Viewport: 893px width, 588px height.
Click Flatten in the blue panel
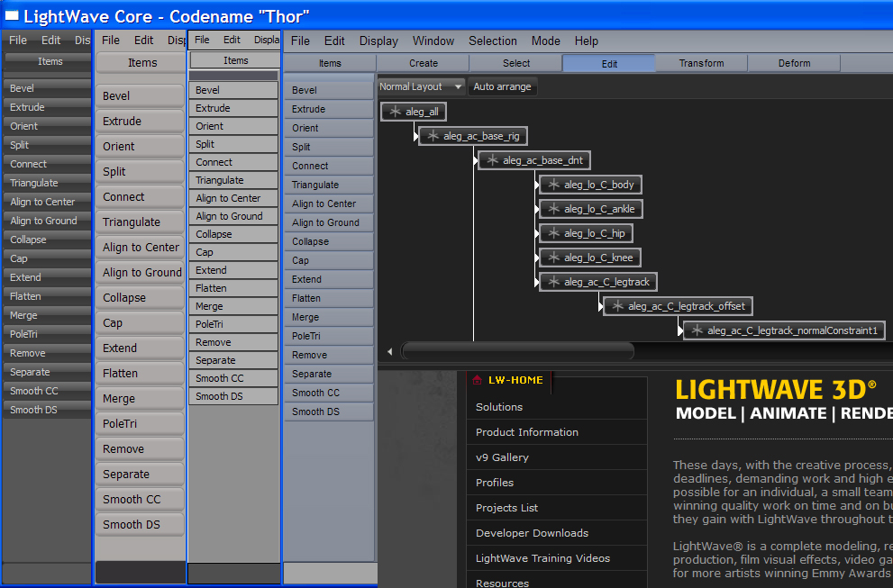(x=329, y=298)
